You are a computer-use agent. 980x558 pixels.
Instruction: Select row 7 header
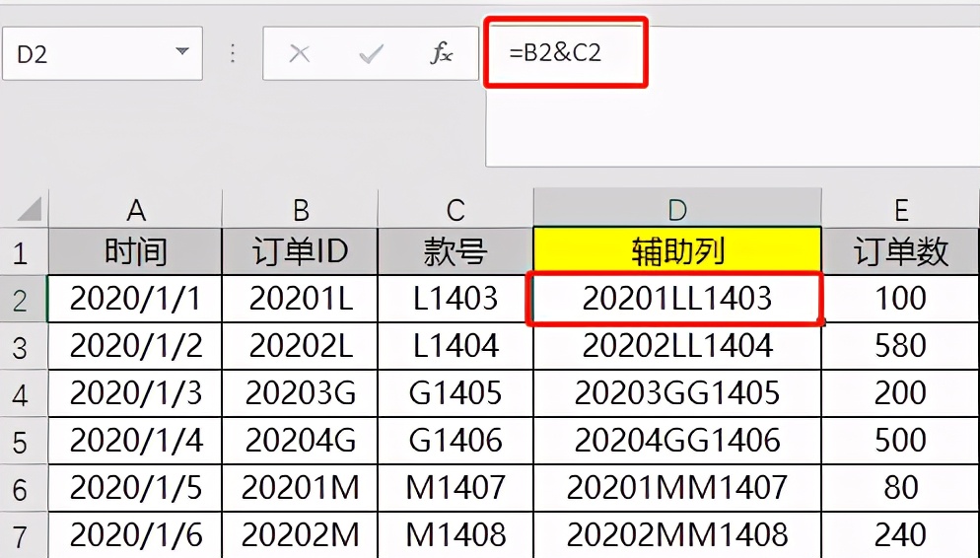pyautogui.click(x=24, y=535)
